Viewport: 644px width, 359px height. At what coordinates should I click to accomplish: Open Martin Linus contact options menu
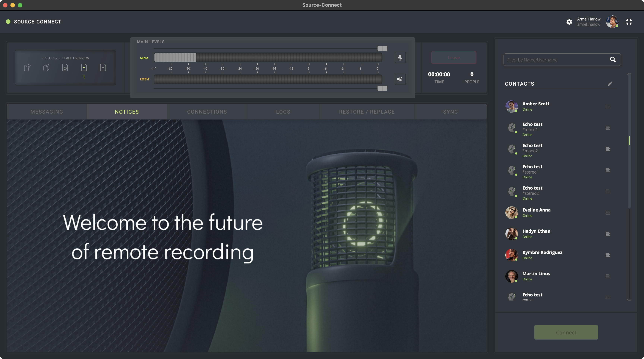tap(608, 276)
